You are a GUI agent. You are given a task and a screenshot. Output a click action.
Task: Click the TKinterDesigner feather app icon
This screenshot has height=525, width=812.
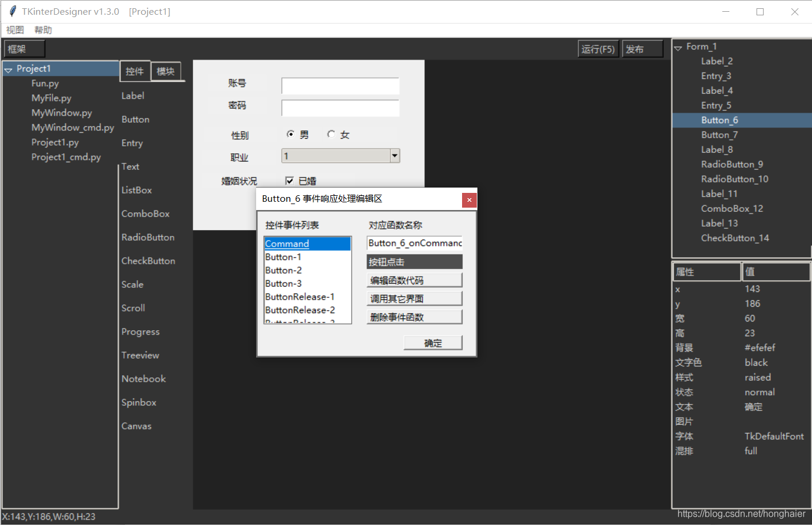[12, 11]
